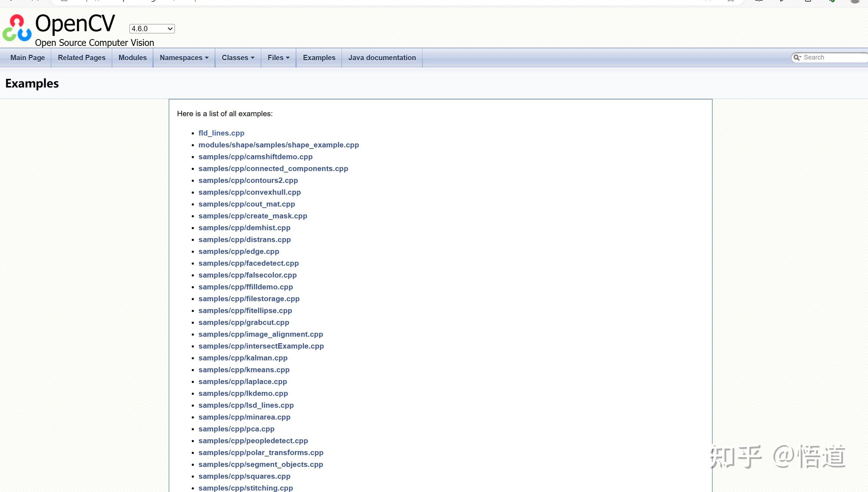Click the search magnifier icon
868x492 pixels.
point(797,58)
